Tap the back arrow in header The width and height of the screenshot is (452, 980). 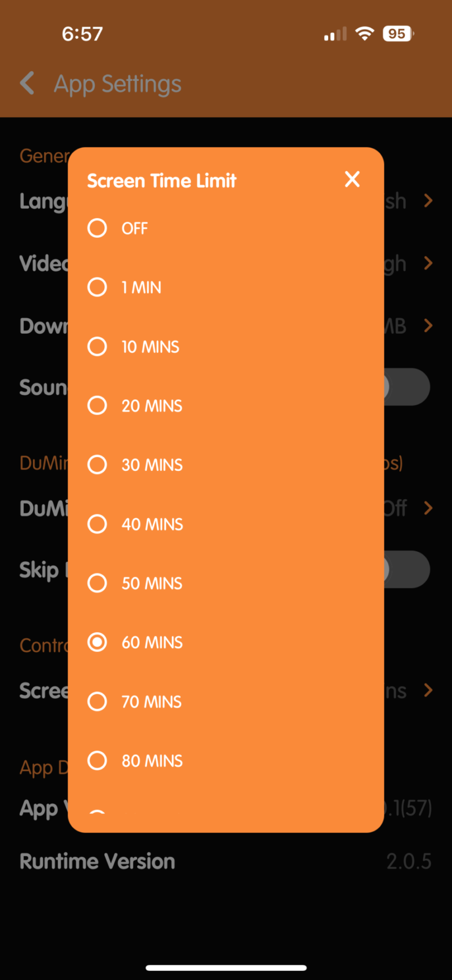tap(27, 84)
